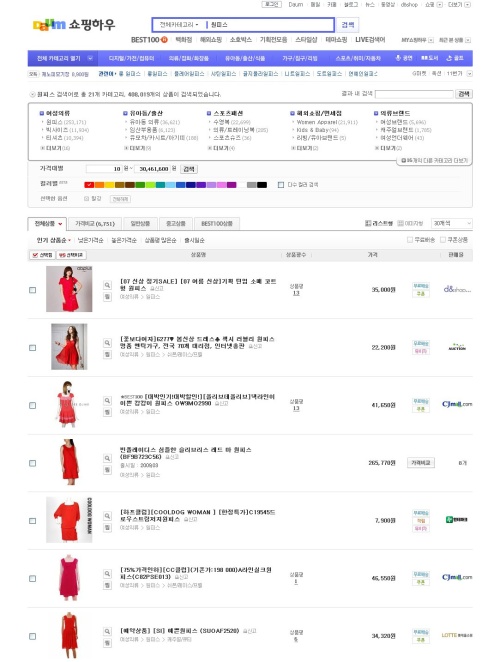This screenshot has height=662, width=500.
Task: Click the Lotte seller logo on last product
Action: tap(457, 635)
